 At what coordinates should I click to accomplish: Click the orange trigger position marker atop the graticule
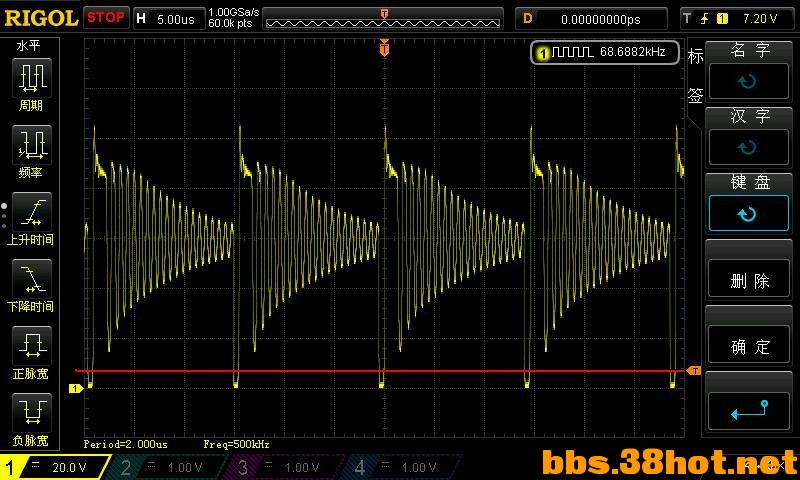click(x=384, y=48)
